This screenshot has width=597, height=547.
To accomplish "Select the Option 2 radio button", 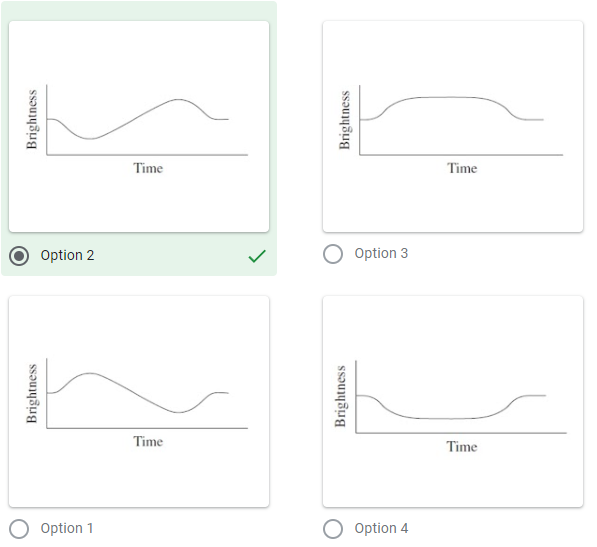I will click(x=19, y=255).
